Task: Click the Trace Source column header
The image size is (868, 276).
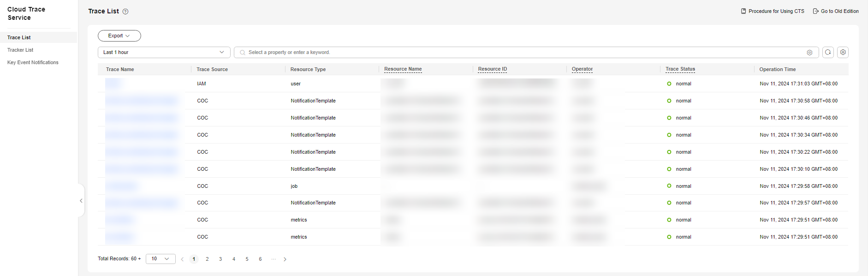Action: [212, 69]
